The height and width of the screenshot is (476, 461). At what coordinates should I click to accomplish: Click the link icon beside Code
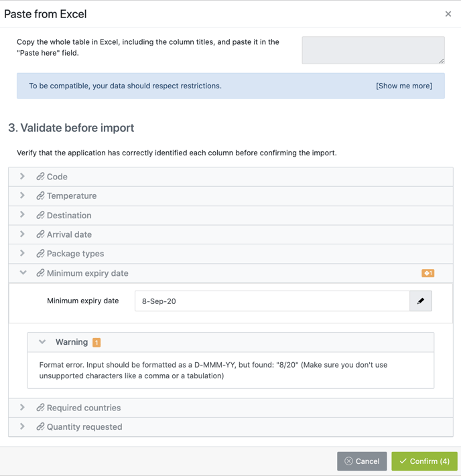pyautogui.click(x=40, y=177)
